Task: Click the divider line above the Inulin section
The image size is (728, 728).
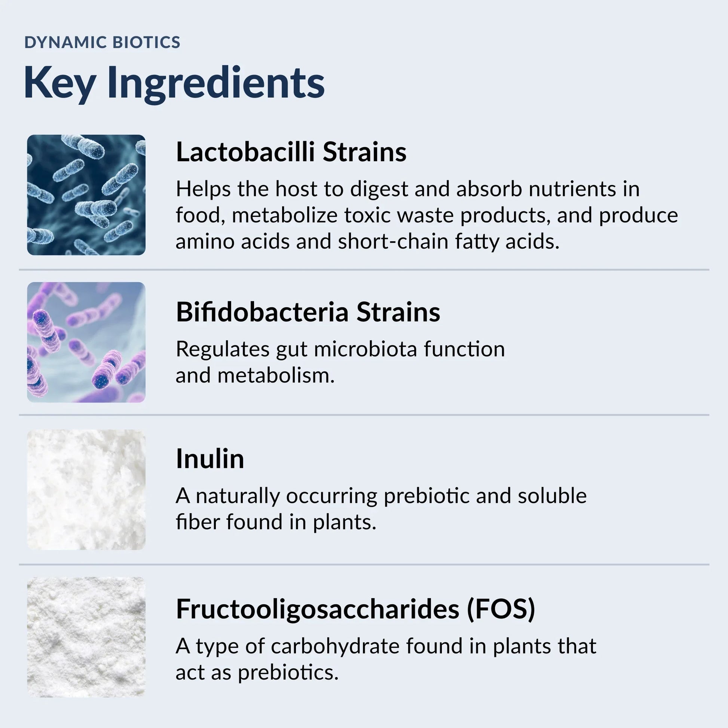Action: pos(364,415)
